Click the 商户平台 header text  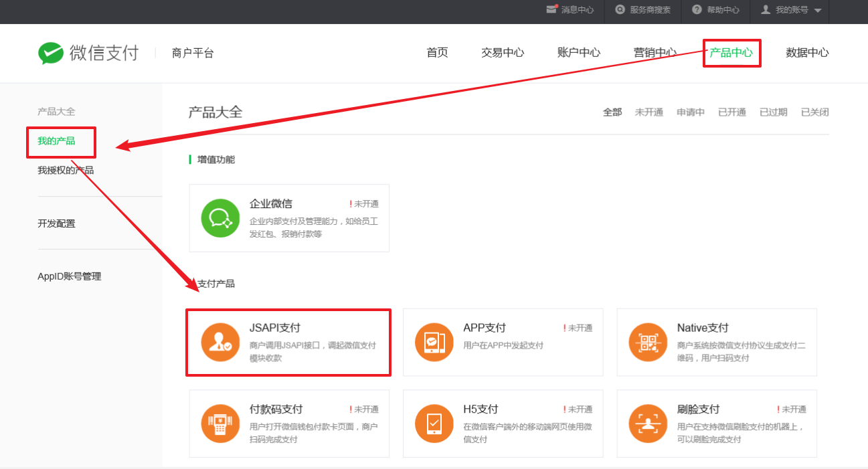[193, 54]
